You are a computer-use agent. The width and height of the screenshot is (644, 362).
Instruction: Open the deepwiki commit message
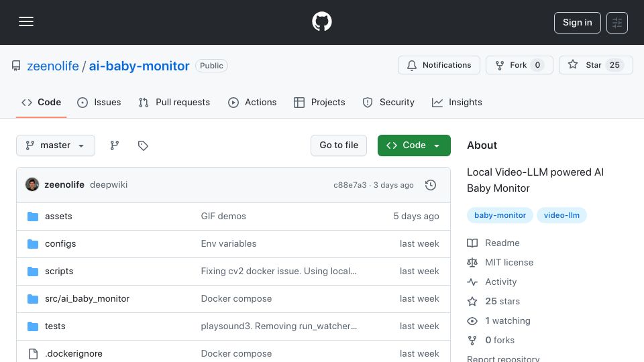tap(109, 185)
